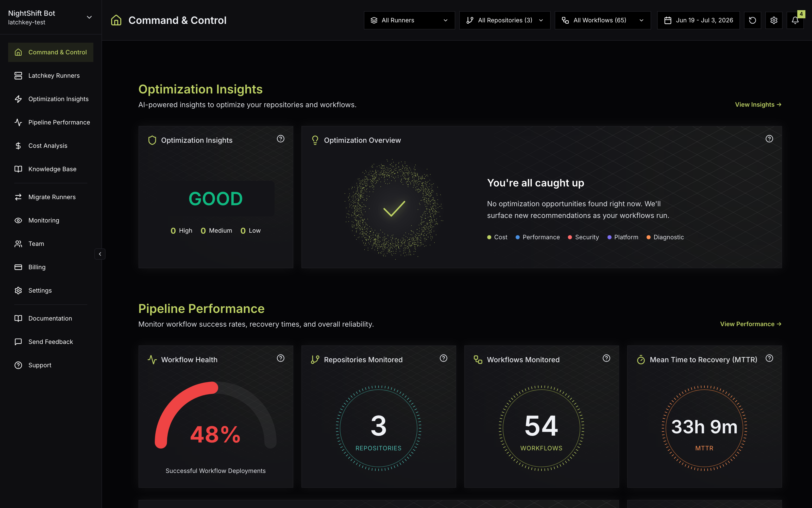812x508 pixels.
Task: Click the Billing card icon
Action: (x=18, y=267)
